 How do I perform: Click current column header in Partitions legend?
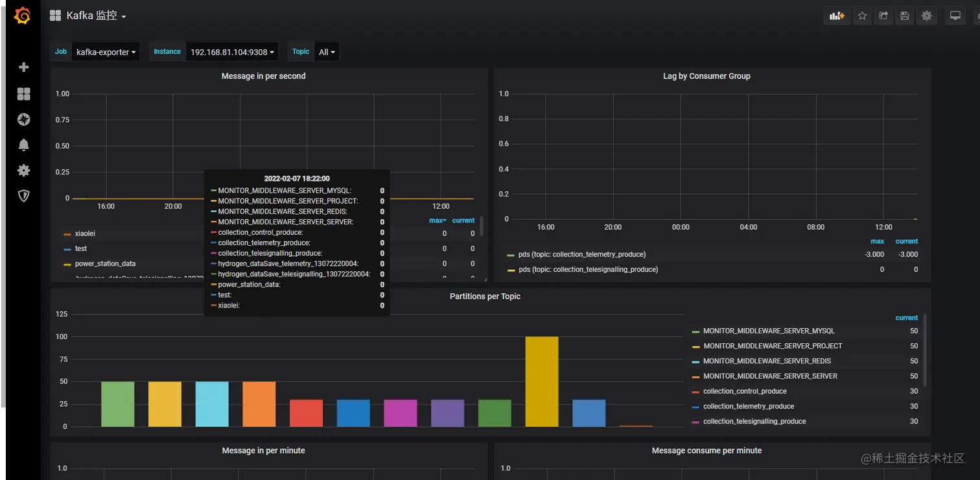point(907,318)
